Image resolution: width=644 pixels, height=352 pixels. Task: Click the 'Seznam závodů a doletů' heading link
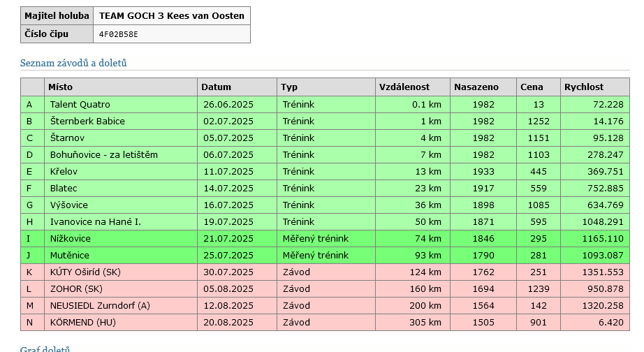coord(73,63)
